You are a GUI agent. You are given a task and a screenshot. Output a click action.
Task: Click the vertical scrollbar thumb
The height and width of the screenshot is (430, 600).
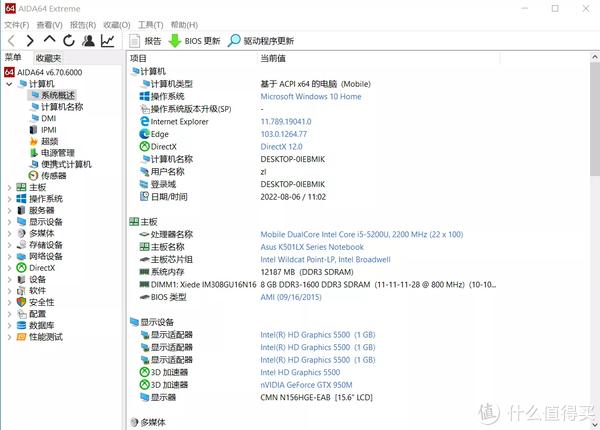595,119
